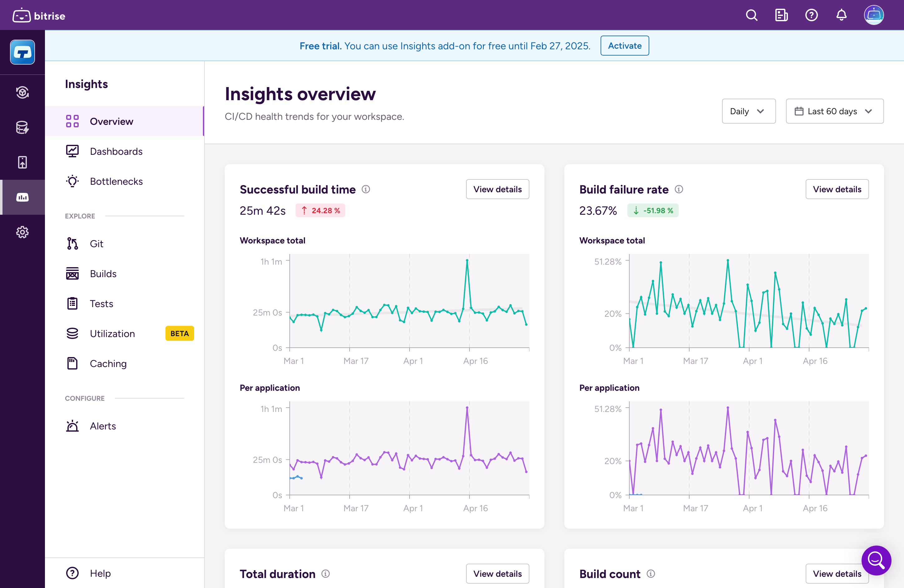Image resolution: width=904 pixels, height=588 pixels.
Task: Click the search icon in top bar
Action: (751, 15)
